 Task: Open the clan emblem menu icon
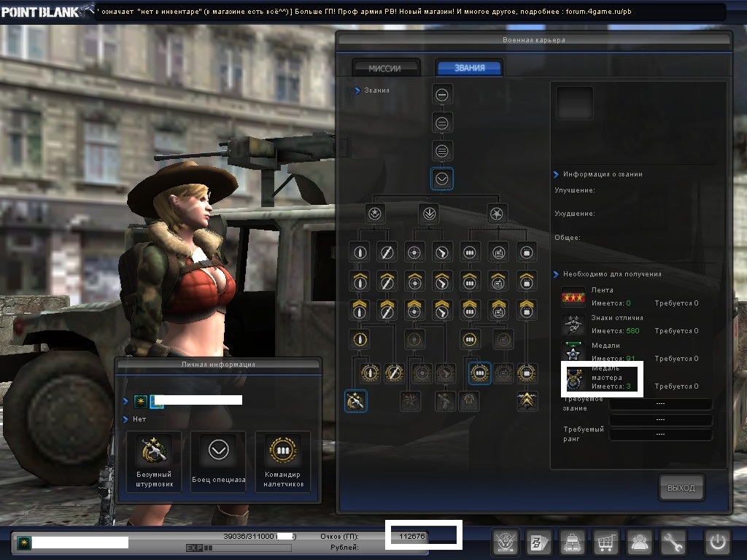coord(506,542)
